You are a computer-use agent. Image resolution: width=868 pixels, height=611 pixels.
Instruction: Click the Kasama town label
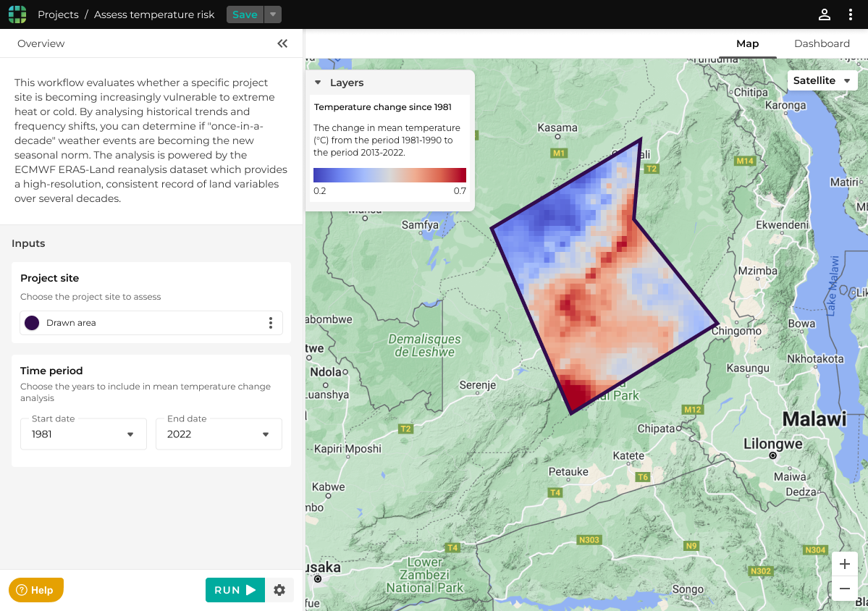pyautogui.click(x=557, y=127)
